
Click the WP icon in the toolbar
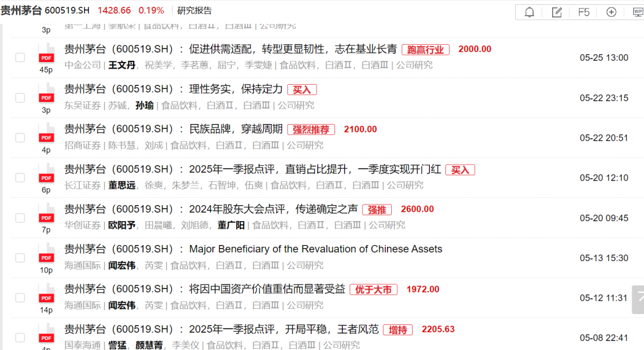(638, 12)
